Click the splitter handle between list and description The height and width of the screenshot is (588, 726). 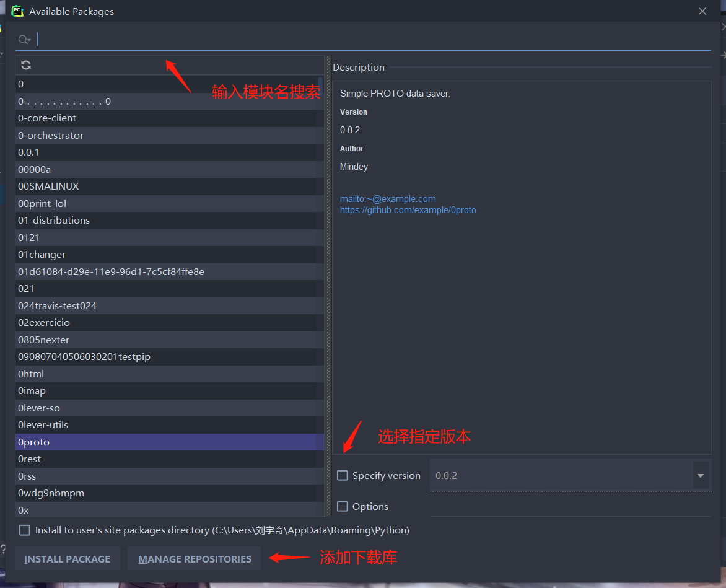(329, 286)
